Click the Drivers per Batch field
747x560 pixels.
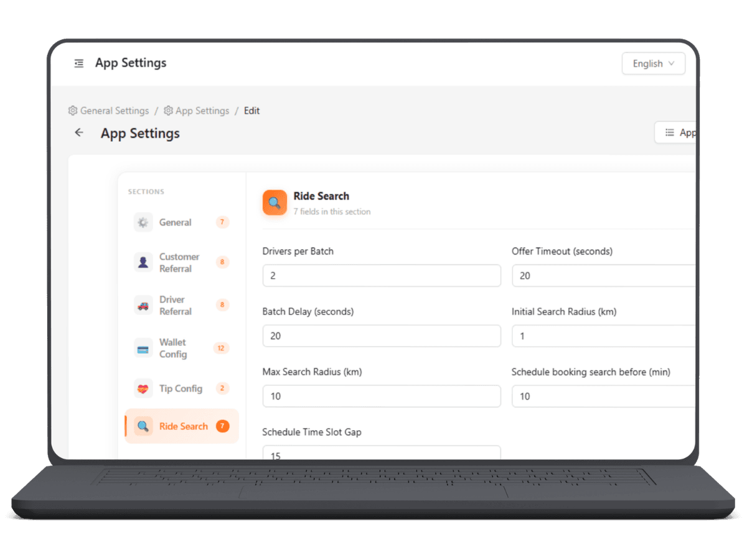pyautogui.click(x=382, y=276)
